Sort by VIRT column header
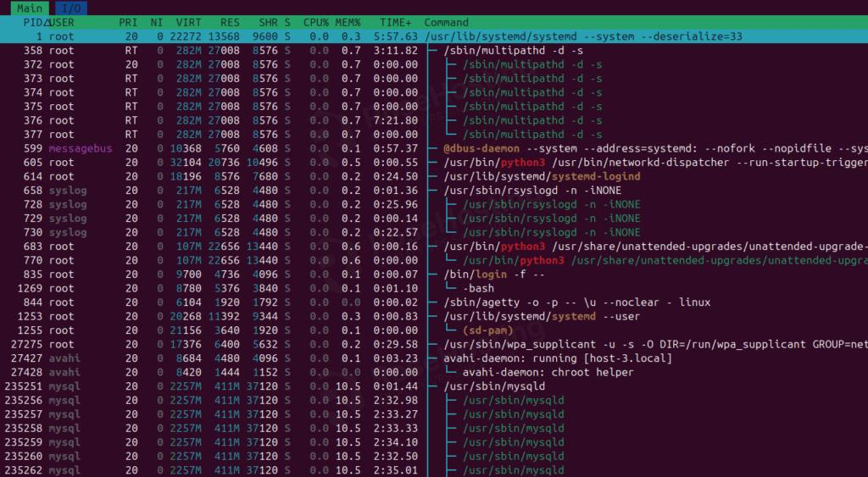Screen dimensions: 868x477 (x=189, y=23)
